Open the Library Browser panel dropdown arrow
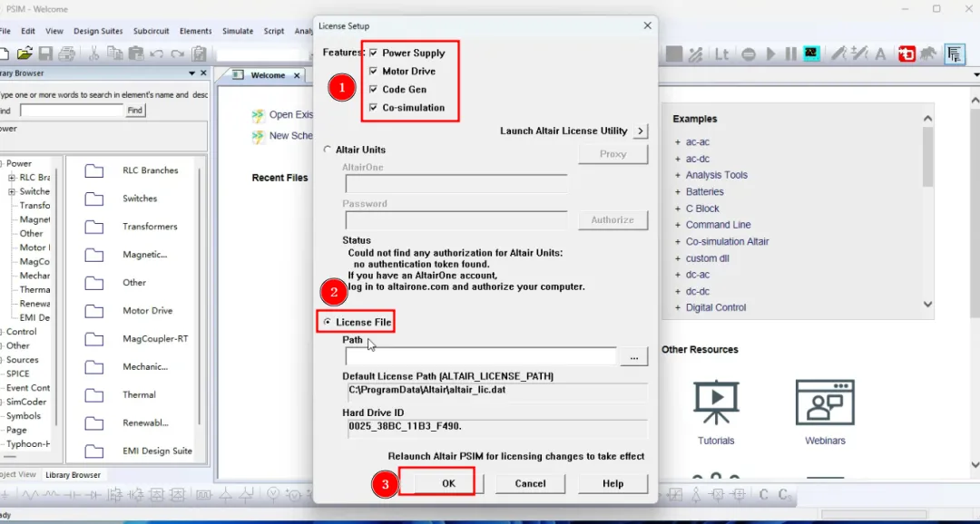This screenshot has width=980, height=524. [x=191, y=73]
